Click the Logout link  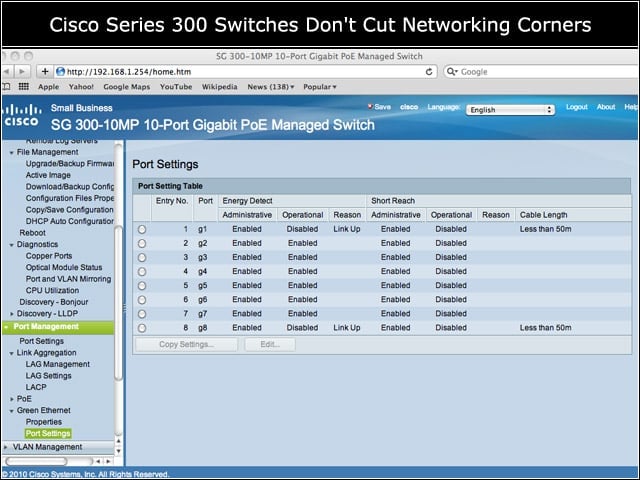pos(576,107)
